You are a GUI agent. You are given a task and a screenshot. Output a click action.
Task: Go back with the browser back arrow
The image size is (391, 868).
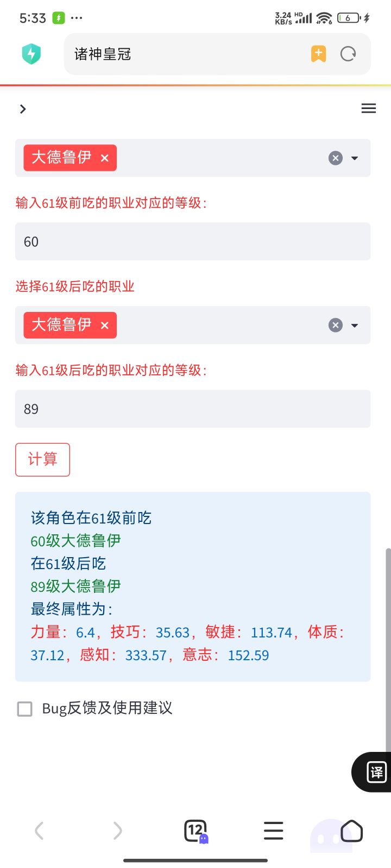coord(39,831)
